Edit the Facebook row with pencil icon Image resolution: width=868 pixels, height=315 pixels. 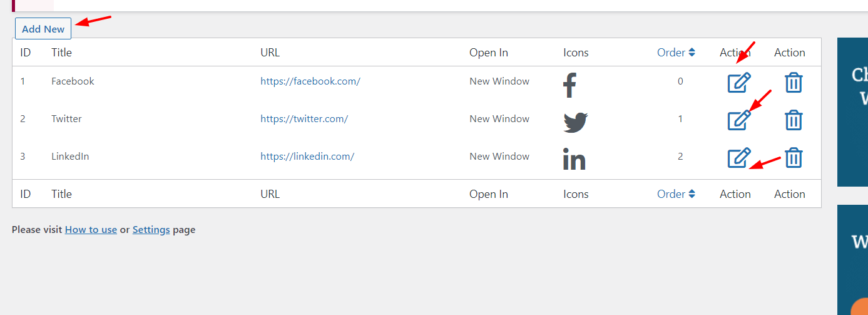coord(739,83)
